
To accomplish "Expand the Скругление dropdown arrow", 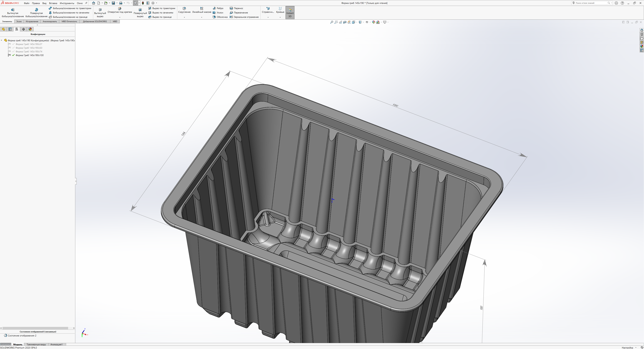I will click(184, 17).
